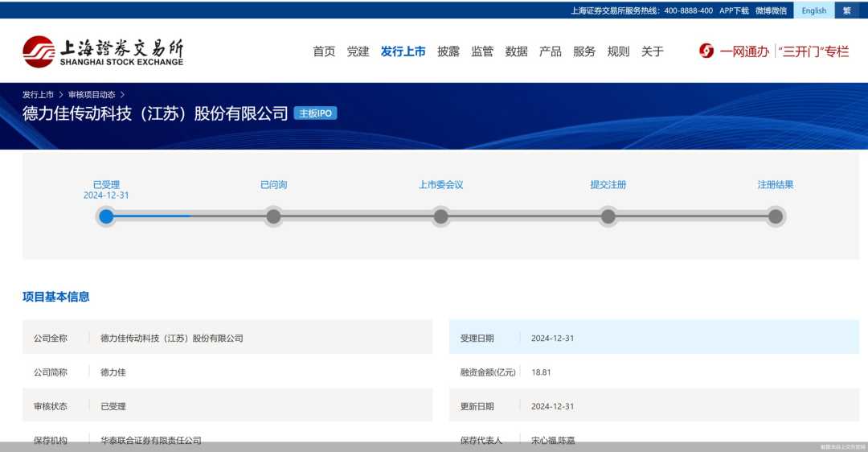Click the 已受理 blue progress node

pyautogui.click(x=106, y=216)
